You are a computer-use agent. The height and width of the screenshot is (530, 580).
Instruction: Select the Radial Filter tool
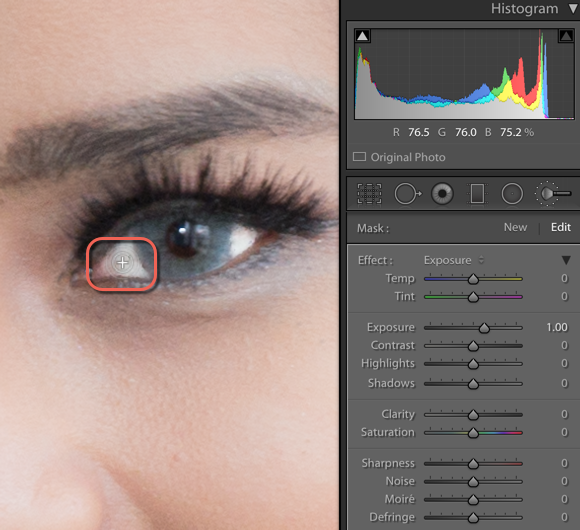click(x=512, y=193)
